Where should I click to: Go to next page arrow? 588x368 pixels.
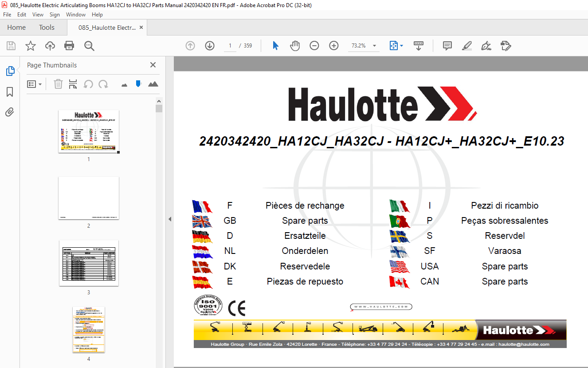210,46
